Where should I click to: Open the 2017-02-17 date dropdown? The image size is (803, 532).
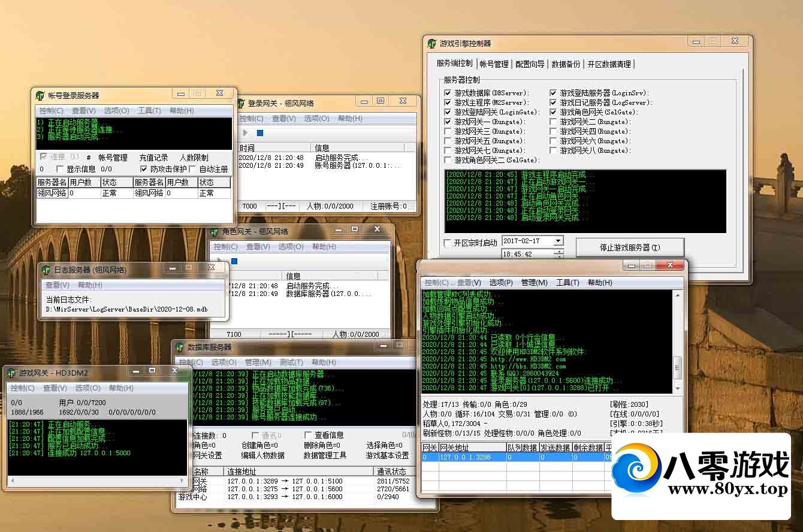coord(558,241)
